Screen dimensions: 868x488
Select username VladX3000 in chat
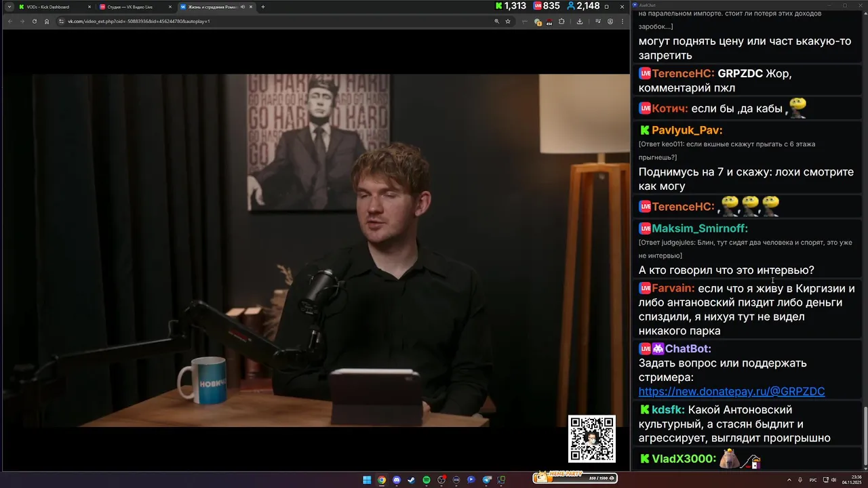[x=684, y=459]
